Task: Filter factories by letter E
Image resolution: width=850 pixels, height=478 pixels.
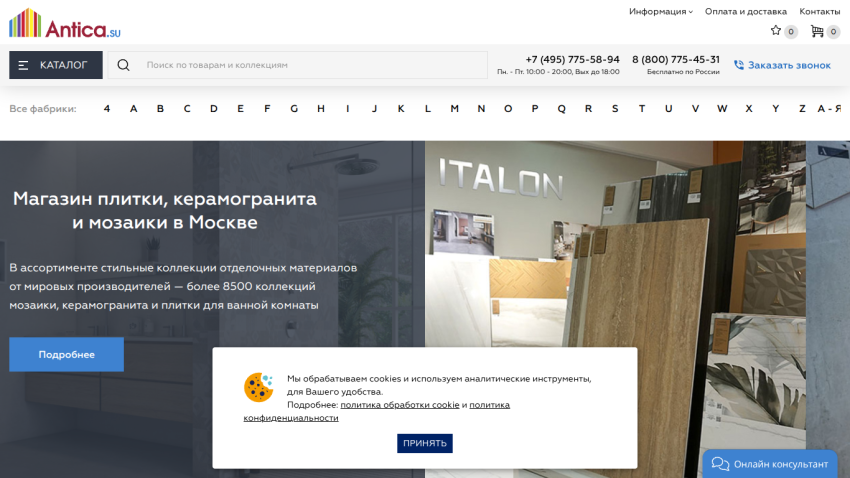Action: (x=240, y=109)
